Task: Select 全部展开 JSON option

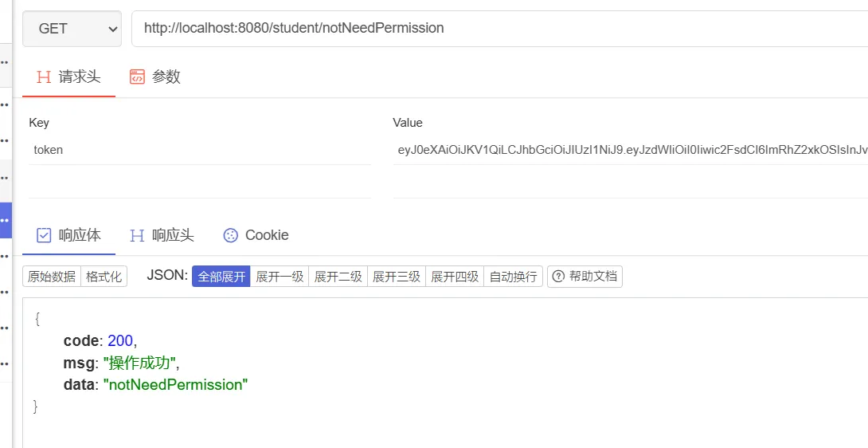Action: (x=221, y=277)
